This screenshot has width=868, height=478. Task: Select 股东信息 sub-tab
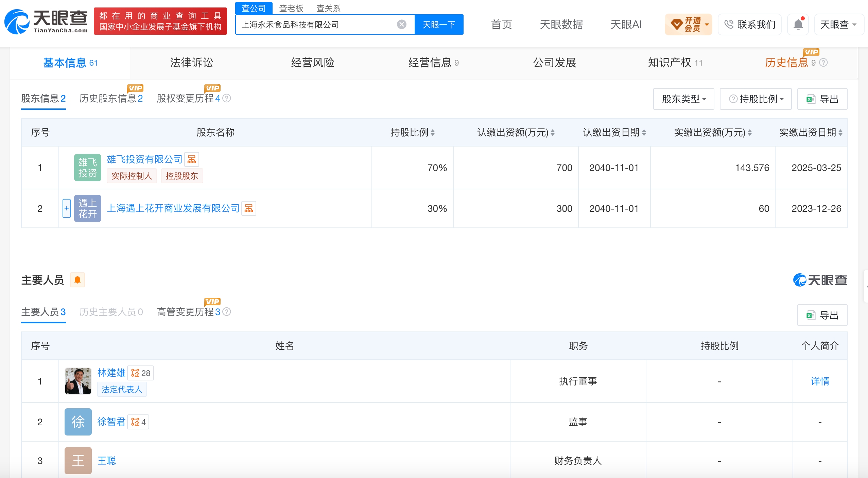click(x=44, y=98)
